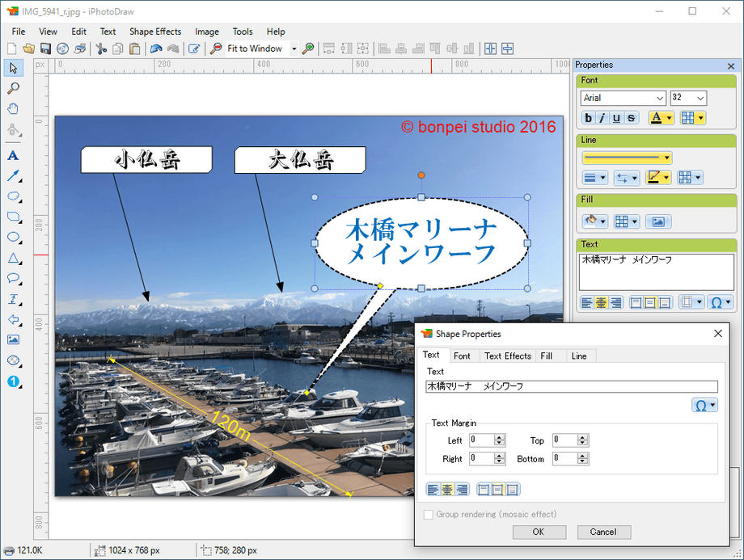The width and height of the screenshot is (744, 560).
Task: Select the Text 'A' tool in left toolbox
Action: point(13,155)
